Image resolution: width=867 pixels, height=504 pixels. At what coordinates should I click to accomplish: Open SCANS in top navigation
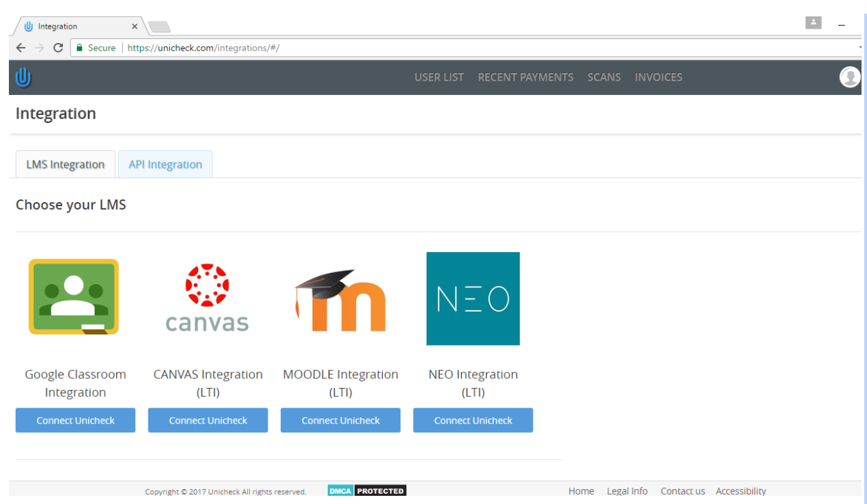point(604,77)
